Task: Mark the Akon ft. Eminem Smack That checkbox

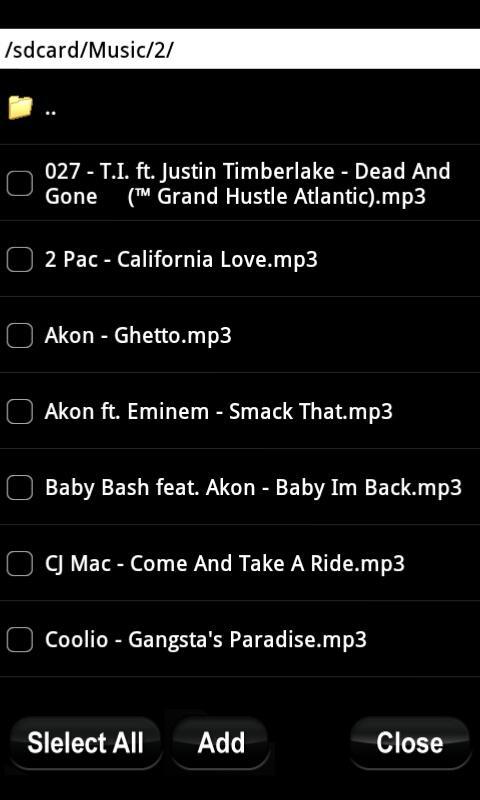Action: (x=19, y=412)
